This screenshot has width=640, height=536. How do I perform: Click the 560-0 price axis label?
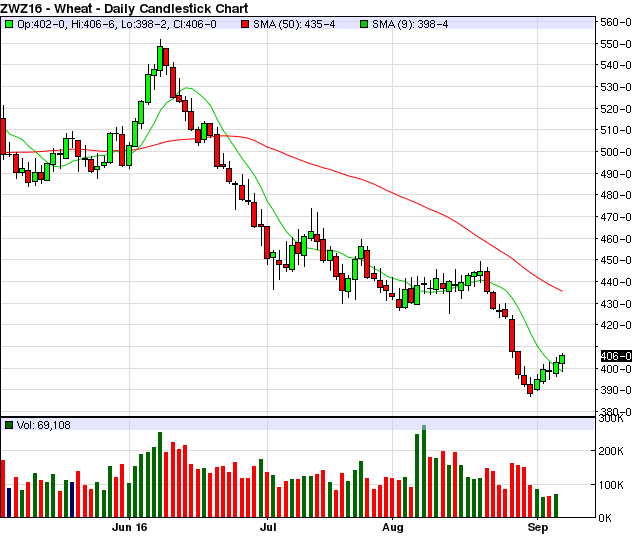pos(616,22)
